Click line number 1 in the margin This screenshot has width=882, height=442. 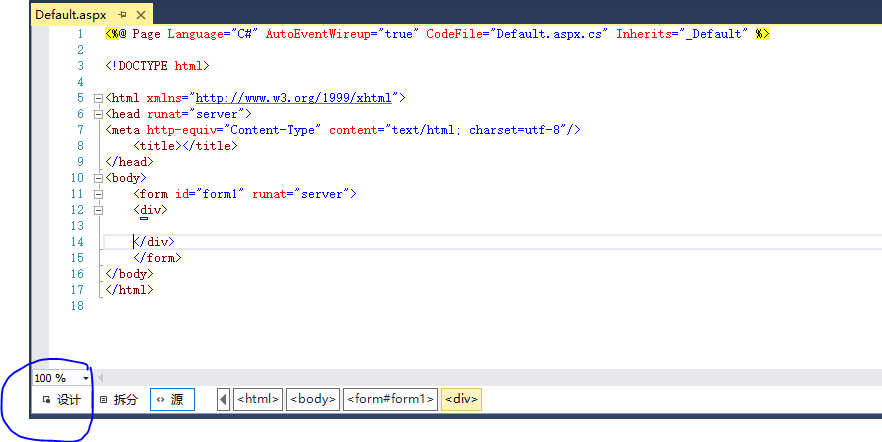coord(80,34)
